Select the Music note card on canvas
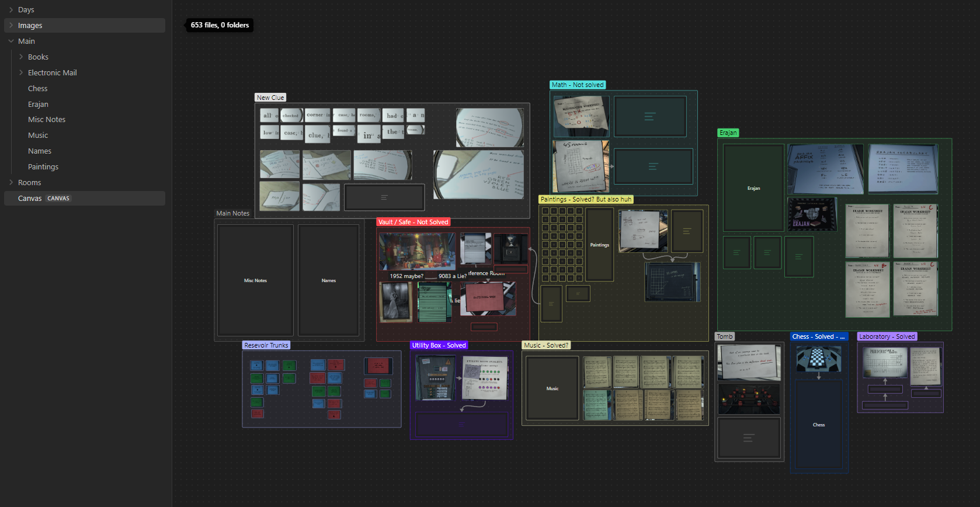980x507 pixels. (x=552, y=388)
